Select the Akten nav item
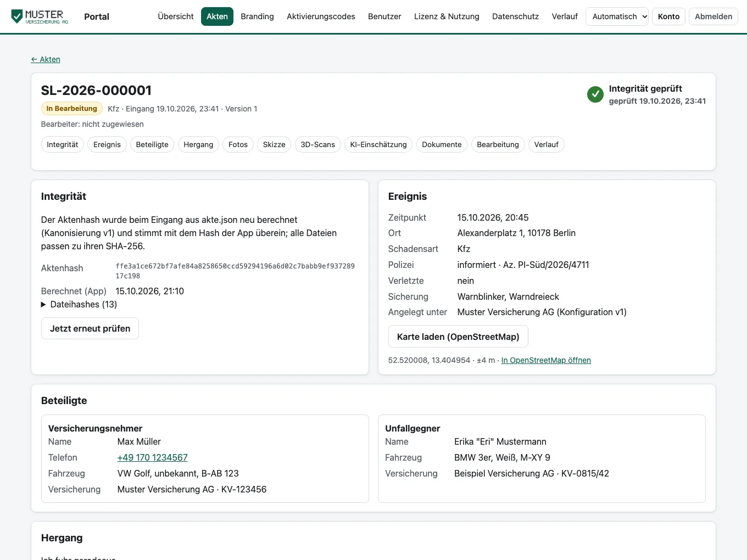The height and width of the screenshot is (560, 747). [x=217, y=16]
